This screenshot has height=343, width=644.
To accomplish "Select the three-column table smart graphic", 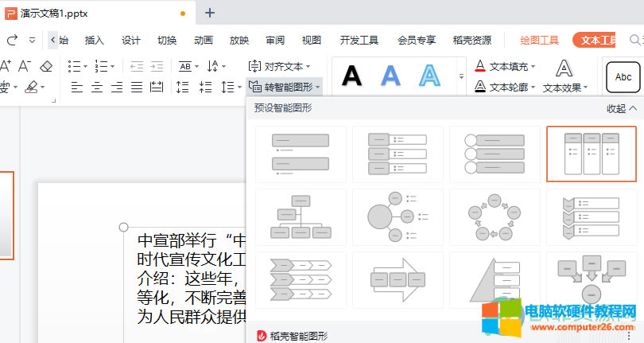I will [x=591, y=154].
